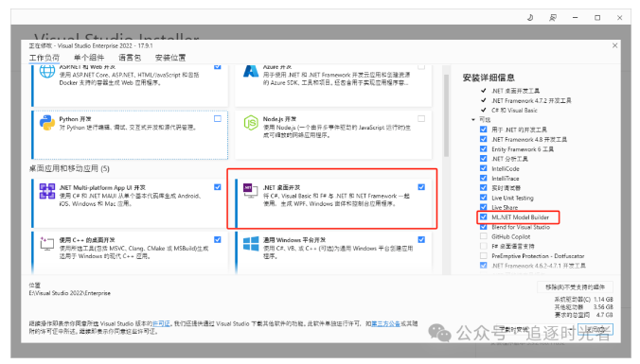Uncheck development tools for .NET component
640x364 pixels.
[483, 130]
